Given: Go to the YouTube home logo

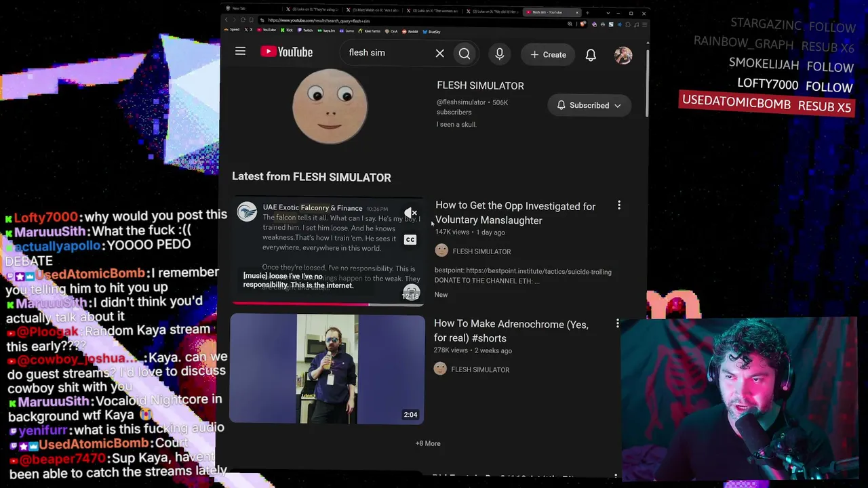Looking at the screenshot, I should click(287, 52).
